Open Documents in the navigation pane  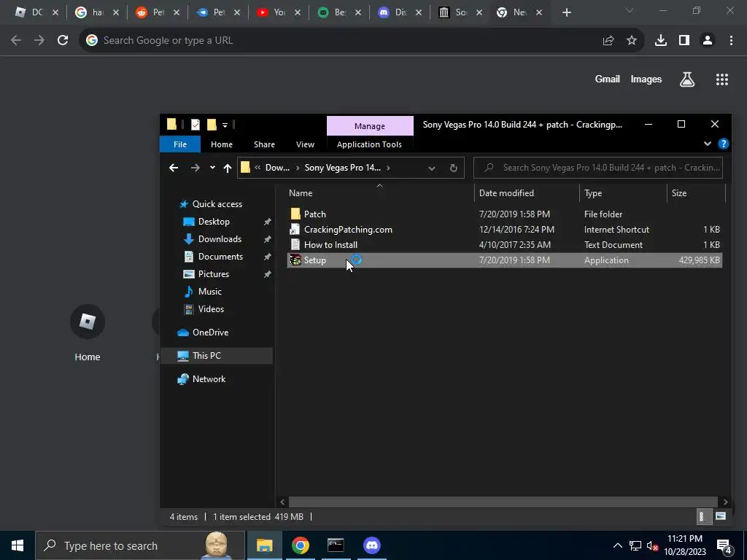pyautogui.click(x=220, y=256)
